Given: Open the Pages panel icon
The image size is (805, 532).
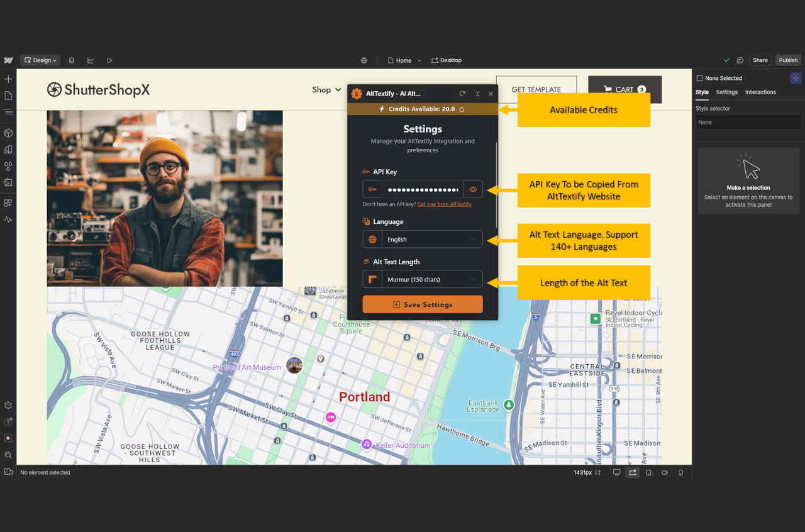Looking at the screenshot, I should 8,96.
